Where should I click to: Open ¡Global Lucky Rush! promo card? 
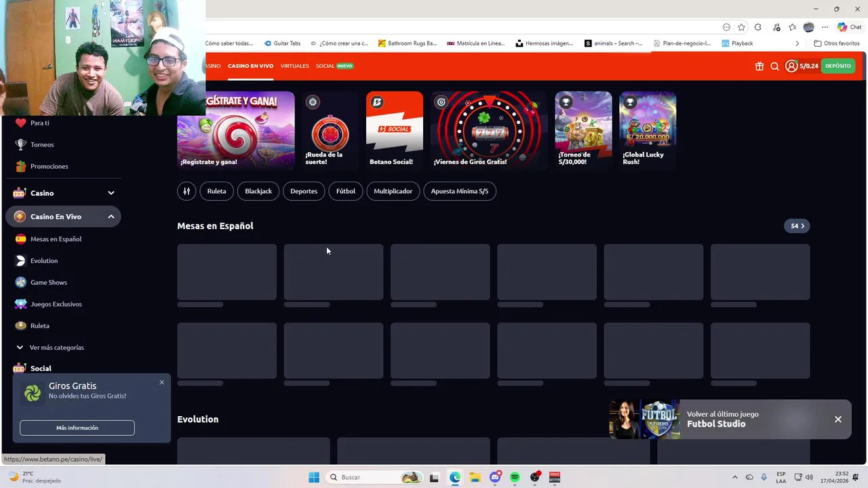(648, 130)
